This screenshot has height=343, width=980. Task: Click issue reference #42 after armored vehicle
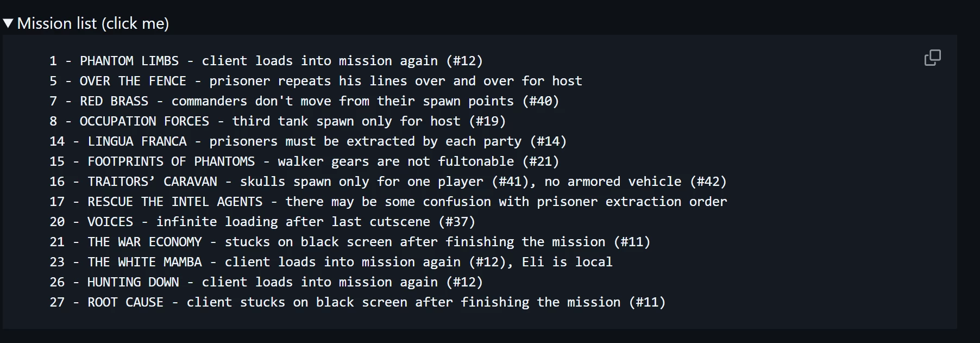click(x=708, y=182)
